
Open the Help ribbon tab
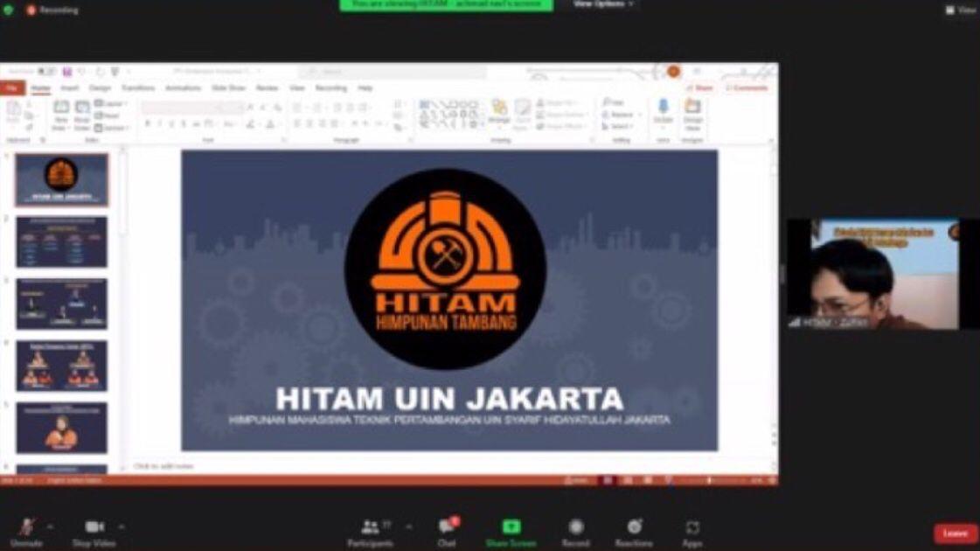click(x=365, y=88)
